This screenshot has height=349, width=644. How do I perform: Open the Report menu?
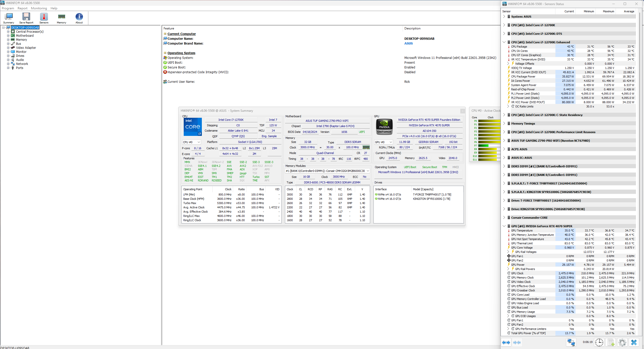pos(22,8)
